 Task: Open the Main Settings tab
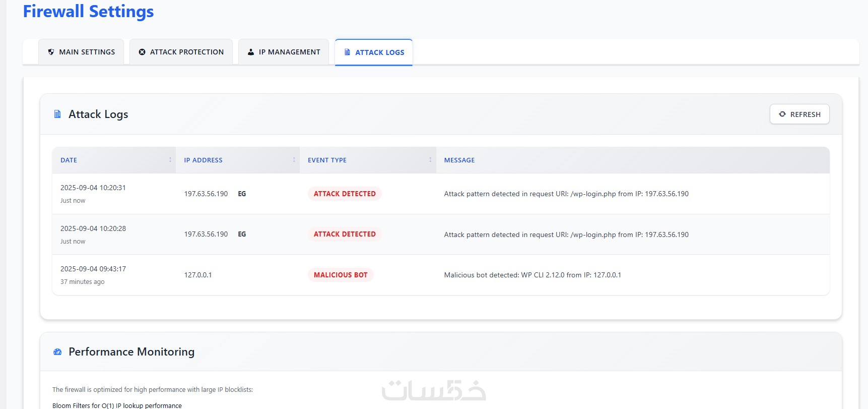[x=81, y=52]
